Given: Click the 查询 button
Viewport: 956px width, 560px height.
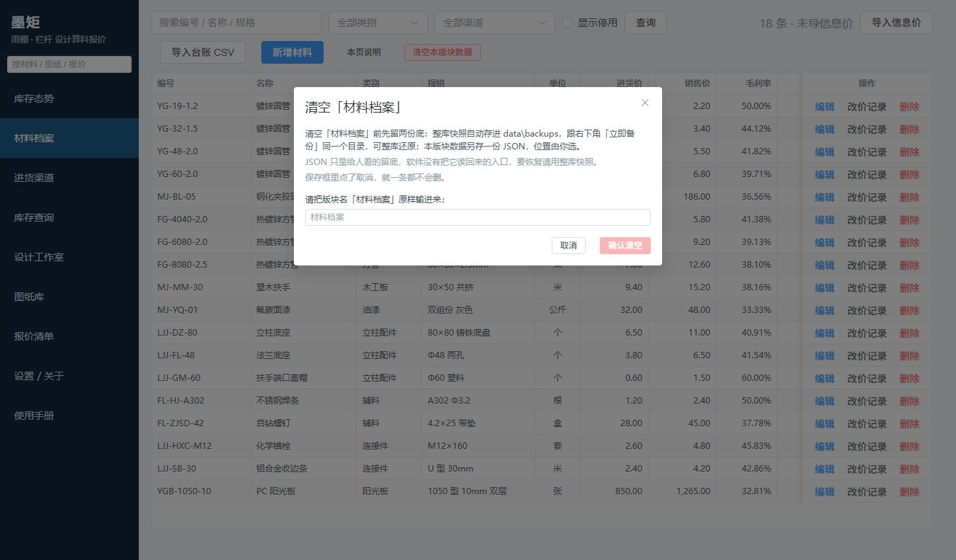Looking at the screenshot, I should point(646,23).
